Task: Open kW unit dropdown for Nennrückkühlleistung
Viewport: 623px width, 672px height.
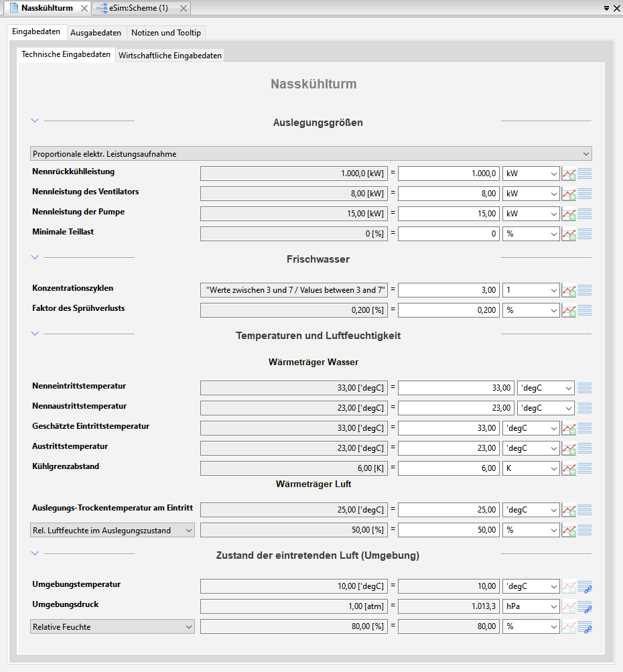Action: pos(531,174)
